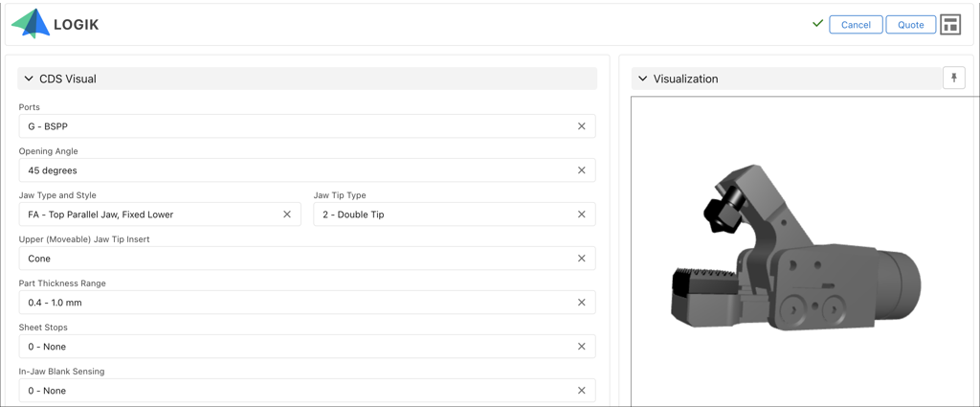Image resolution: width=980 pixels, height=407 pixels.
Task: Clear the In-Jaw Blank Sensing selection
Action: 581,391
